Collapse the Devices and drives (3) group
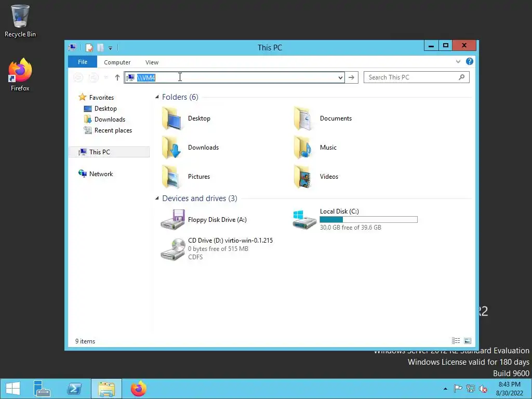The height and width of the screenshot is (399, 532). click(157, 198)
